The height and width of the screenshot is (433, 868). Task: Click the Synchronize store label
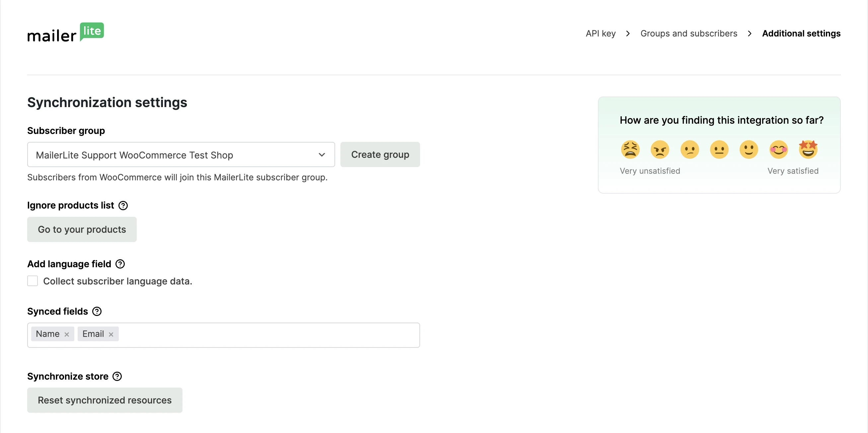coord(68,376)
